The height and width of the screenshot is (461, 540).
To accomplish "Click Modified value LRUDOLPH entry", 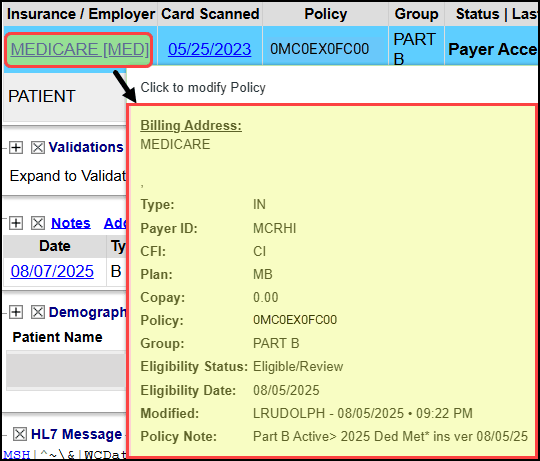I will (x=363, y=413).
